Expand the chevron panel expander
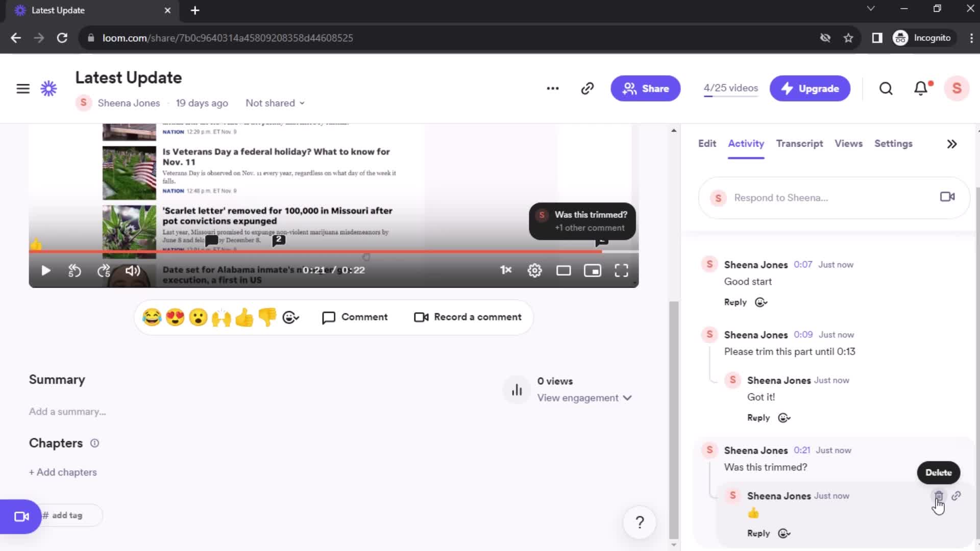This screenshot has width=980, height=551. 952,143
